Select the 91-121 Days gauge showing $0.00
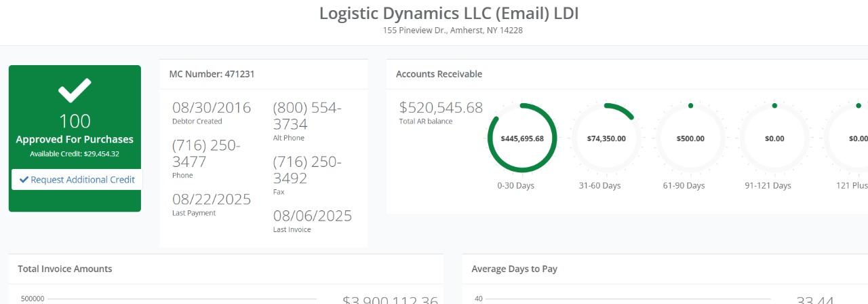The image size is (868, 304). pos(774,138)
